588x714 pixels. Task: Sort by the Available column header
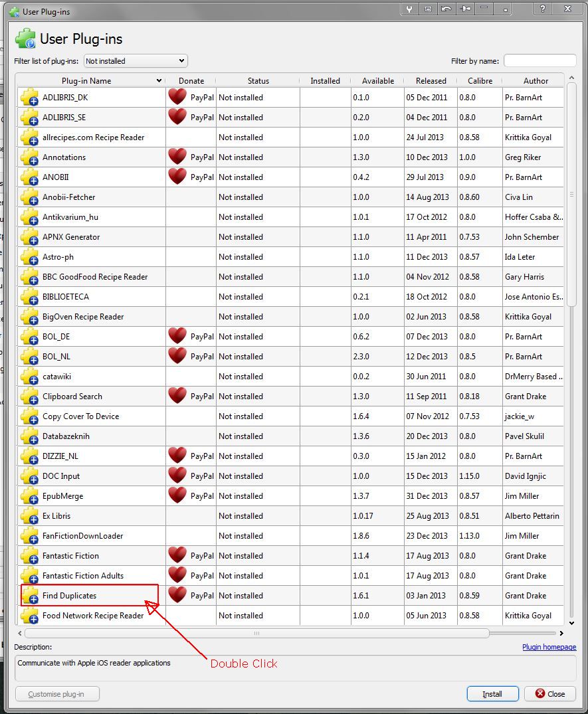pos(377,81)
